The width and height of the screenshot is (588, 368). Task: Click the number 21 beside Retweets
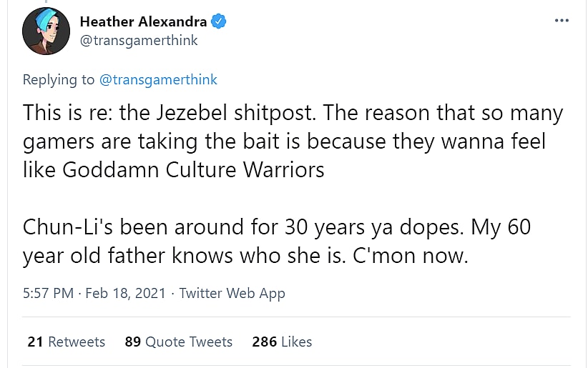coord(35,342)
